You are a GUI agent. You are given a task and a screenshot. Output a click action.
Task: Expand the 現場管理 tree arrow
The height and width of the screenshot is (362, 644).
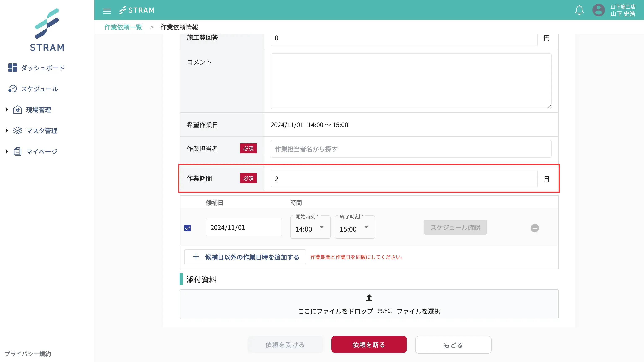7,109
